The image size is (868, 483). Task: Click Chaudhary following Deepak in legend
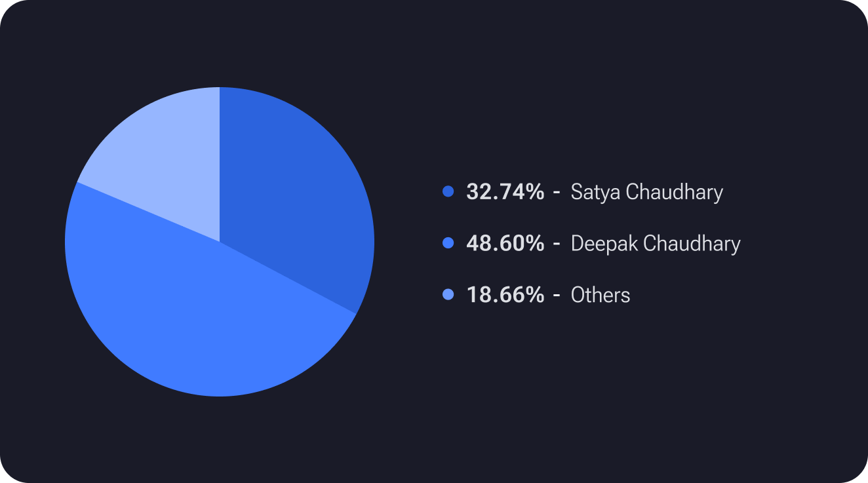(x=692, y=243)
